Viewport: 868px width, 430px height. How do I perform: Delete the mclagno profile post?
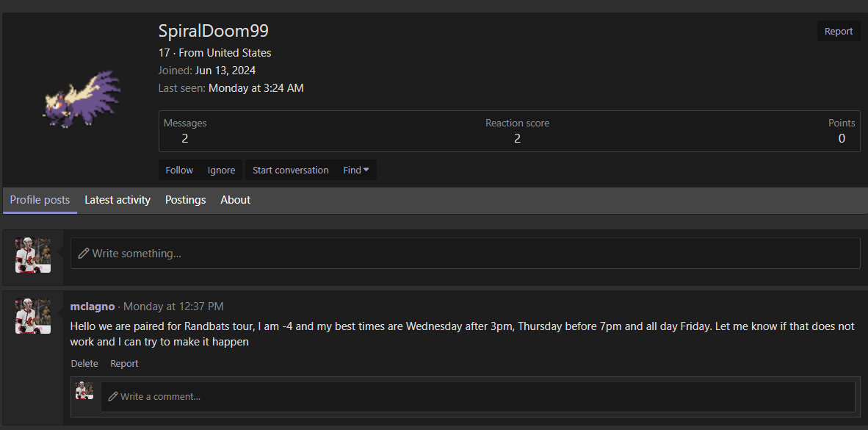coord(84,364)
